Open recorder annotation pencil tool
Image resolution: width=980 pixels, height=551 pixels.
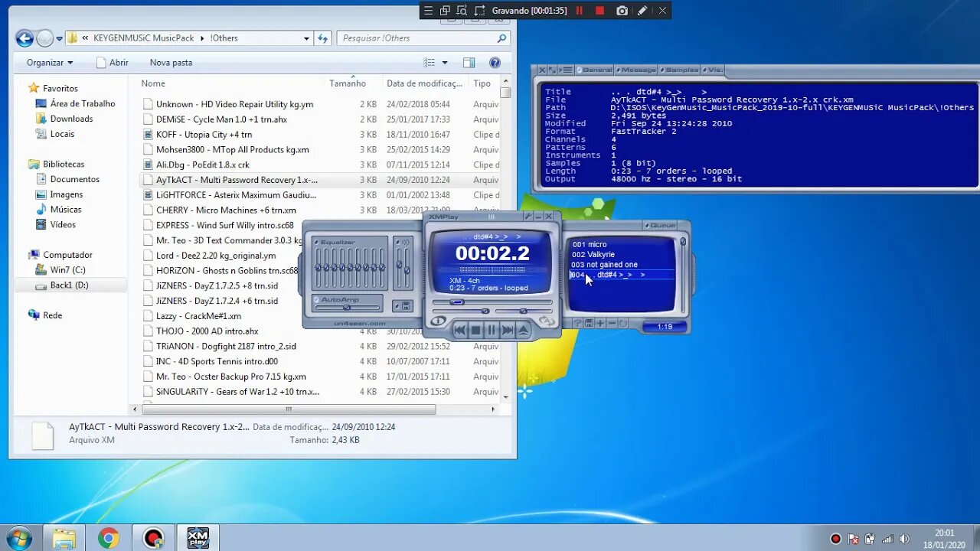click(x=642, y=11)
